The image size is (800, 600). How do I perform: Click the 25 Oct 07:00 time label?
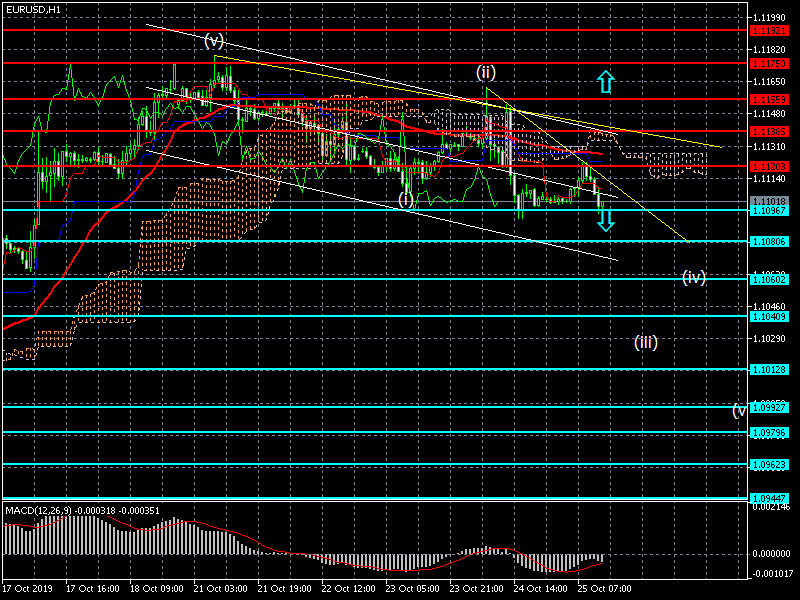pos(605,589)
